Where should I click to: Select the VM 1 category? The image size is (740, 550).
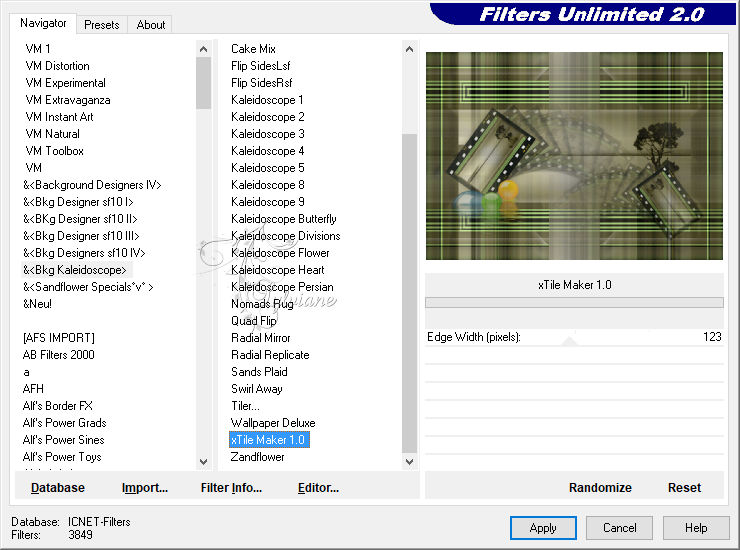(x=38, y=49)
